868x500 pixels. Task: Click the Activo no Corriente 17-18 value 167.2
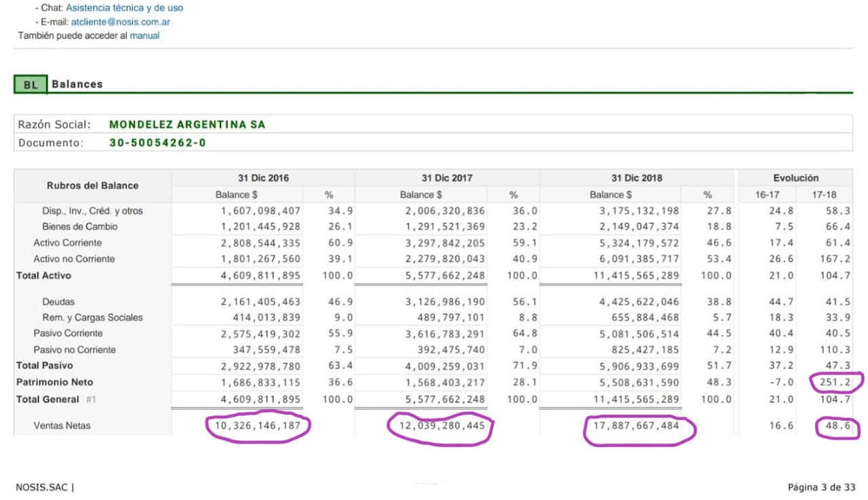[x=835, y=259]
